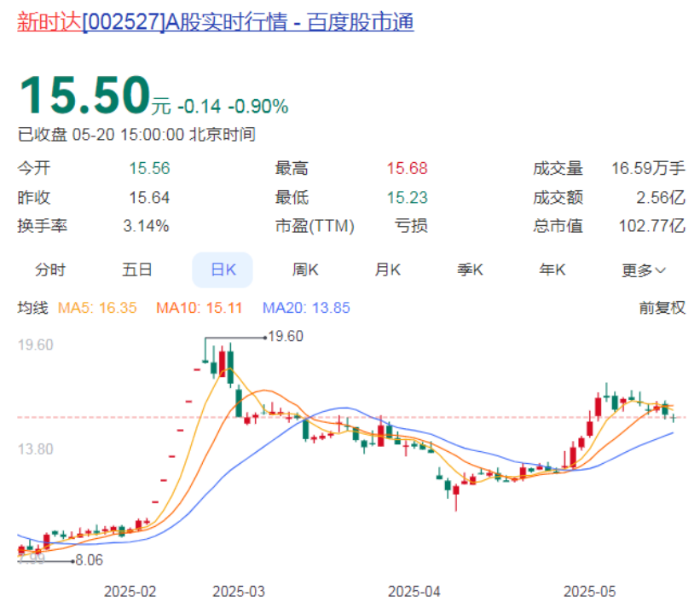
Task: Switch to the 年K chart tab
Action: 552,269
